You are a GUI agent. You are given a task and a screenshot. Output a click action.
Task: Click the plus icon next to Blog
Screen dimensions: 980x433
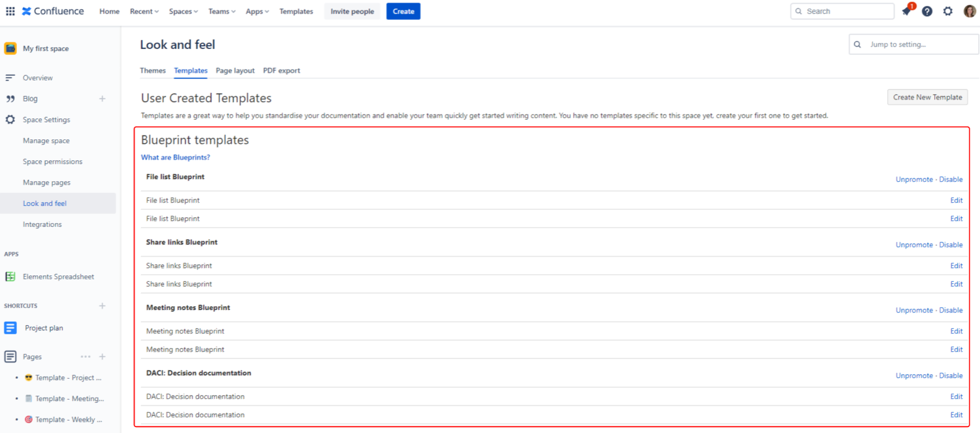tap(102, 99)
